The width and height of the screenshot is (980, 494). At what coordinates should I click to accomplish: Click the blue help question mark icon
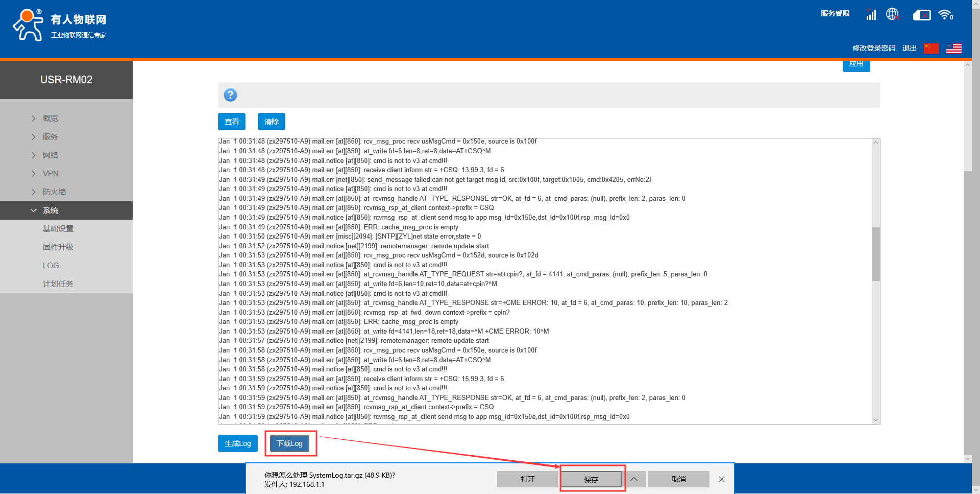[x=230, y=95]
